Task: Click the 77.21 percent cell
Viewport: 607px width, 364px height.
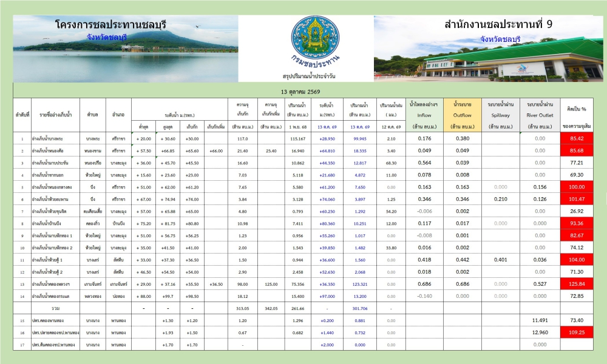Action: pos(577,163)
